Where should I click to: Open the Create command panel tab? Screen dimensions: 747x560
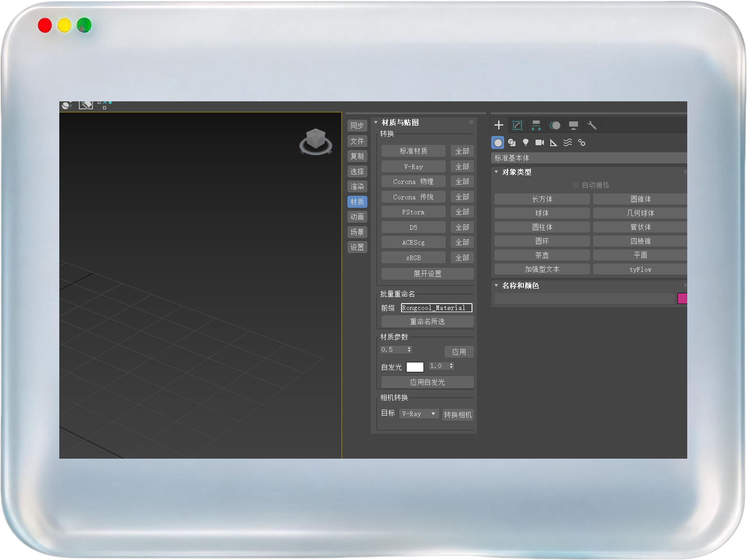pyautogui.click(x=499, y=125)
